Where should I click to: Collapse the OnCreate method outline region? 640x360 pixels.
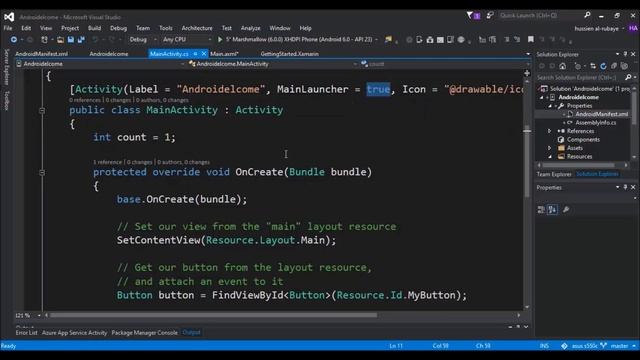click(x=42, y=173)
